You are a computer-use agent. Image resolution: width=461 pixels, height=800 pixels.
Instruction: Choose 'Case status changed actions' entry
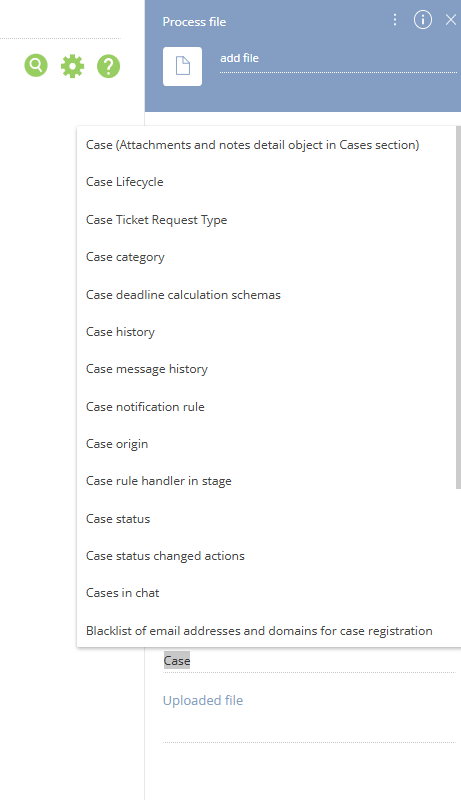coord(266,556)
